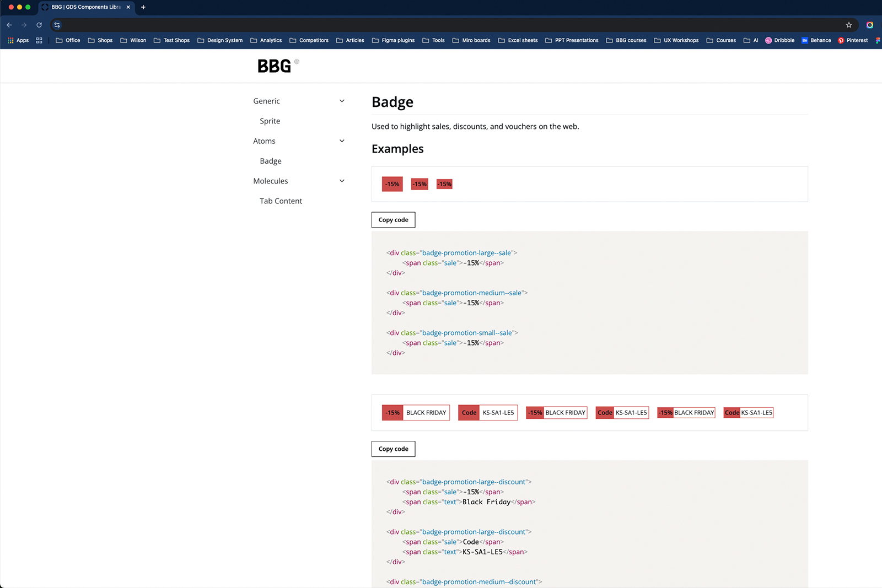This screenshot has width=882, height=588.
Task: Open a new browser tab
Action: coord(143,7)
